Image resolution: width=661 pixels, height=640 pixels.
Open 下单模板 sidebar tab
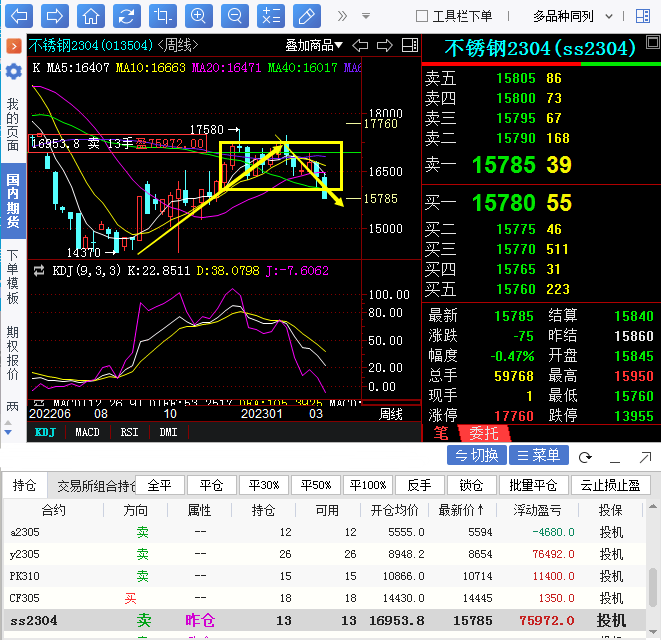[x=13, y=277]
